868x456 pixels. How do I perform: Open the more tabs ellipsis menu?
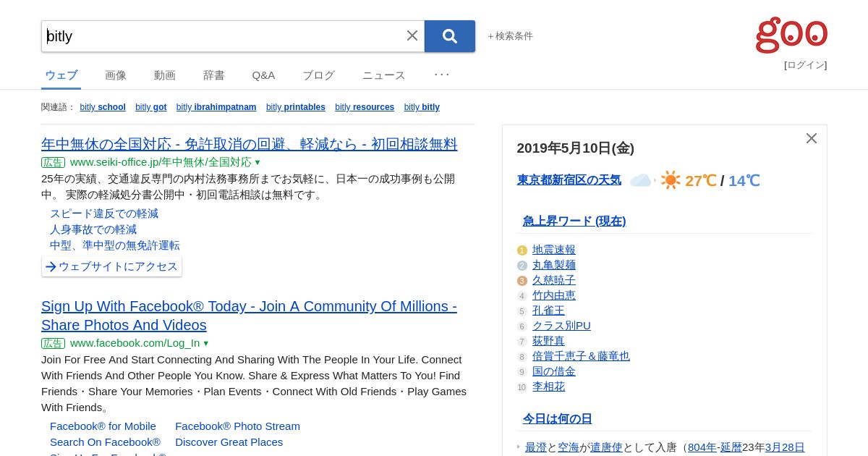[442, 74]
